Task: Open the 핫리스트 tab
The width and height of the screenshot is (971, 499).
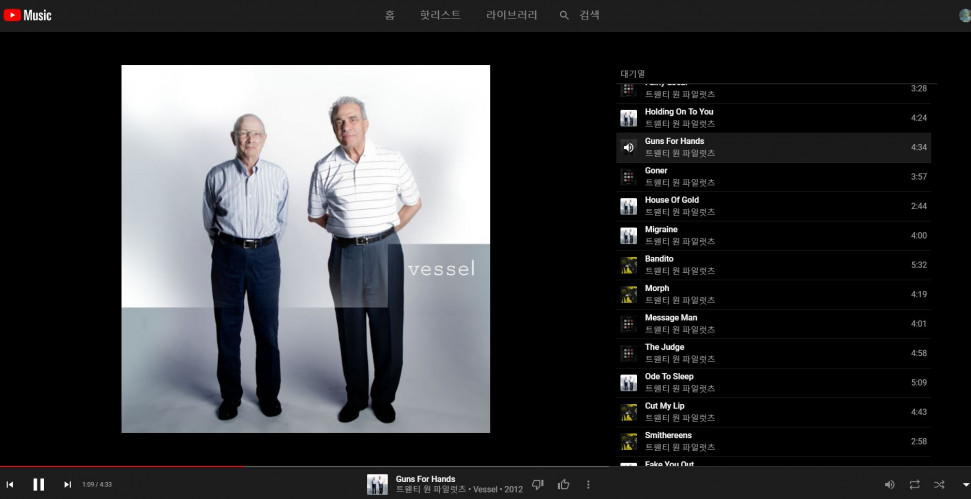Action: tap(440, 15)
